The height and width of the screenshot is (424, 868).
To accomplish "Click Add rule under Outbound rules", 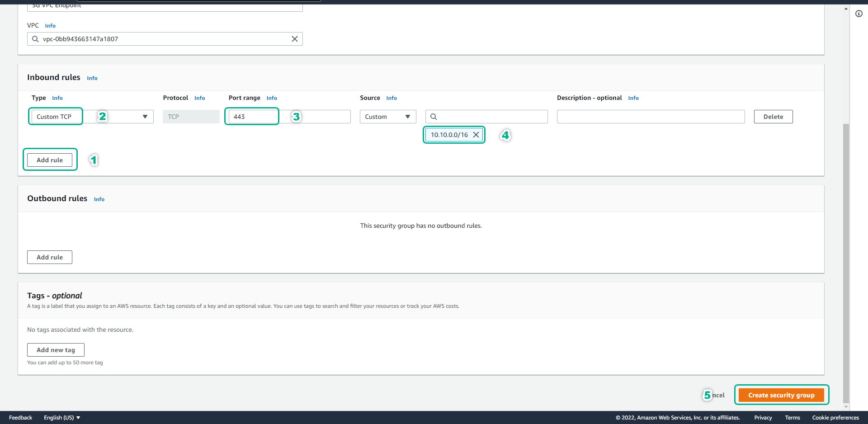I will click(50, 257).
